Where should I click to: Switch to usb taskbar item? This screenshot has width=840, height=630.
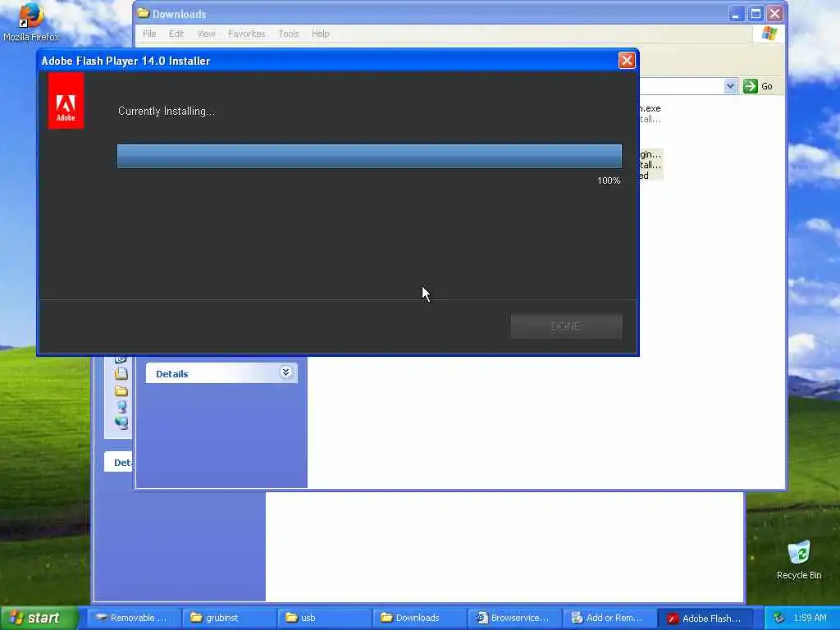pos(324,618)
